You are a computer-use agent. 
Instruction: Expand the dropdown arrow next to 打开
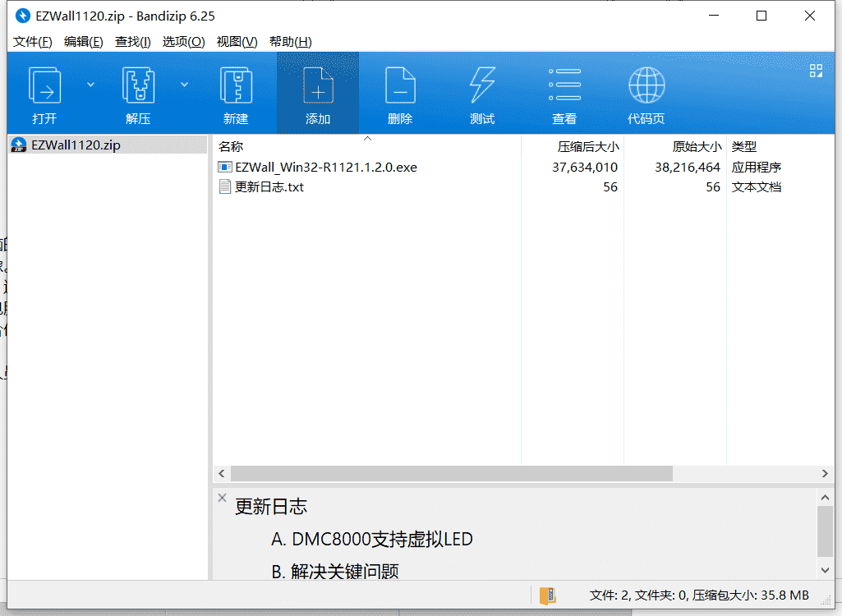point(90,85)
